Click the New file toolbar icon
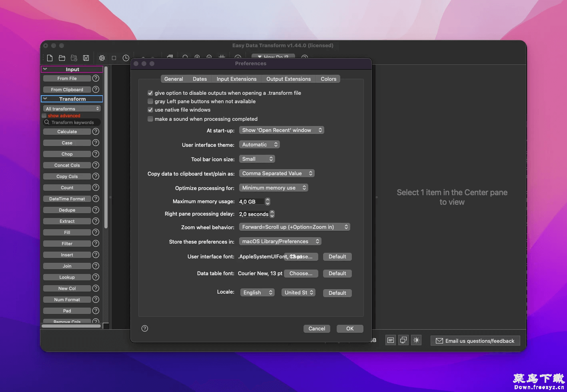 click(50, 58)
